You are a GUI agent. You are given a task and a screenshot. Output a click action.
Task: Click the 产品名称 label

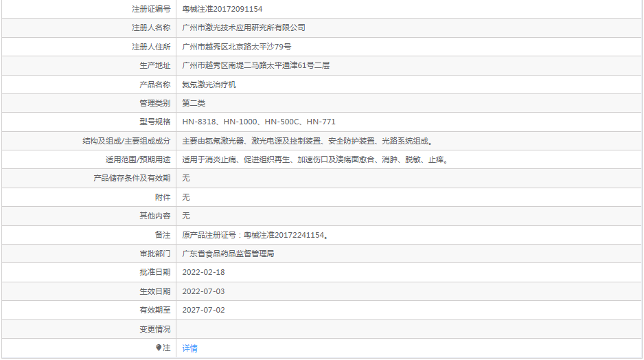tap(155, 85)
